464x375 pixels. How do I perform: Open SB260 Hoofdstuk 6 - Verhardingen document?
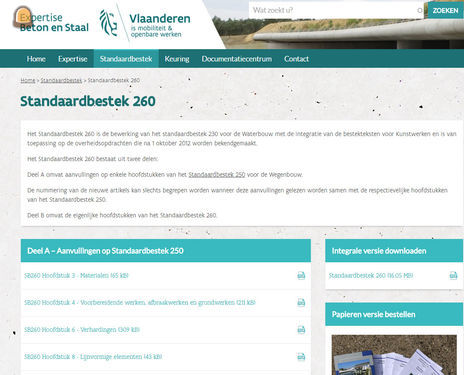click(82, 330)
